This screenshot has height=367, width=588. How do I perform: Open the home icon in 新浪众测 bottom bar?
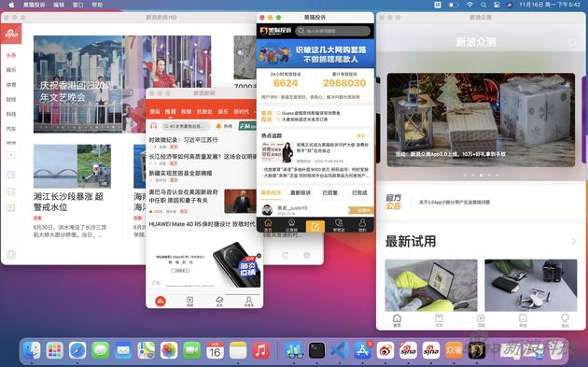click(x=397, y=320)
